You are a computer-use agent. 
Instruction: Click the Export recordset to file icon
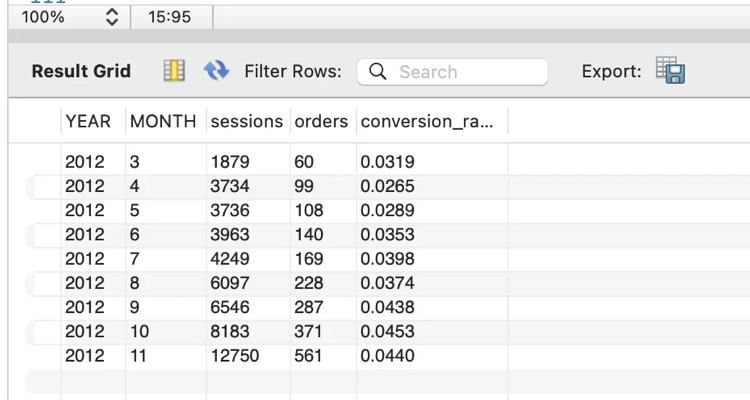(x=669, y=71)
